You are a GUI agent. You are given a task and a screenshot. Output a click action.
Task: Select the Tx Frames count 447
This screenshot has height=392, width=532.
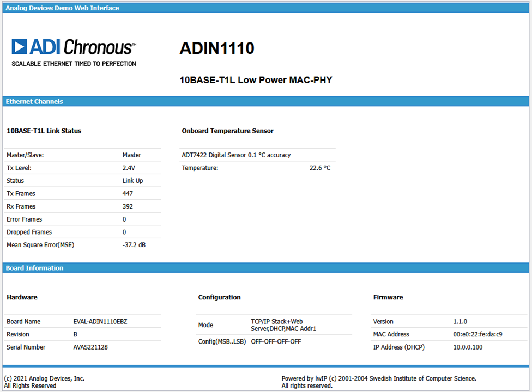point(128,193)
